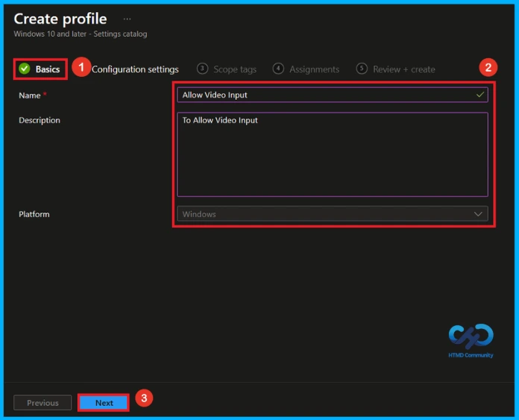Expand the Platform Windows dropdown

coord(333,214)
